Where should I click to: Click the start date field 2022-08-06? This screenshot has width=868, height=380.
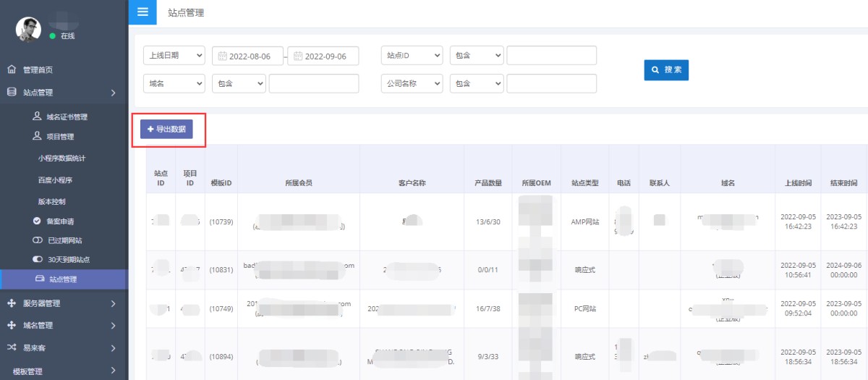[x=247, y=56]
